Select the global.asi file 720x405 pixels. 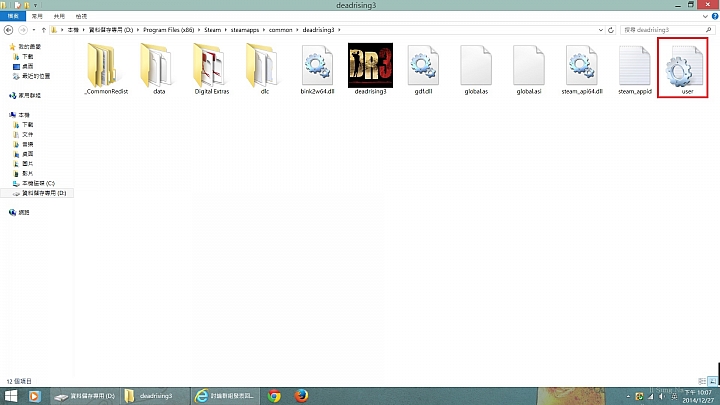pyautogui.click(x=529, y=69)
